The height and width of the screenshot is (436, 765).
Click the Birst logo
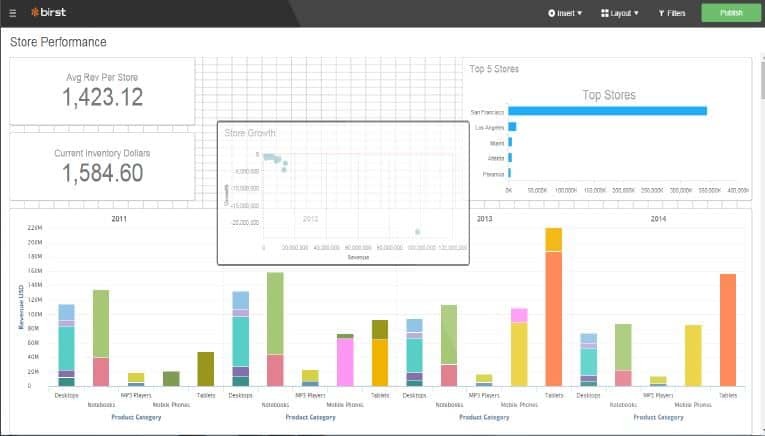click(x=48, y=13)
